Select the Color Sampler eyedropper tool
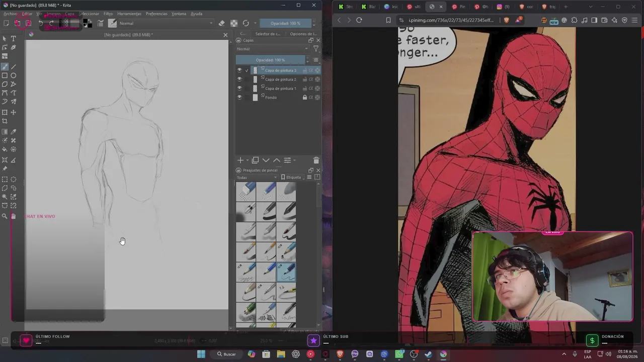The image size is (644, 362). [x=14, y=132]
